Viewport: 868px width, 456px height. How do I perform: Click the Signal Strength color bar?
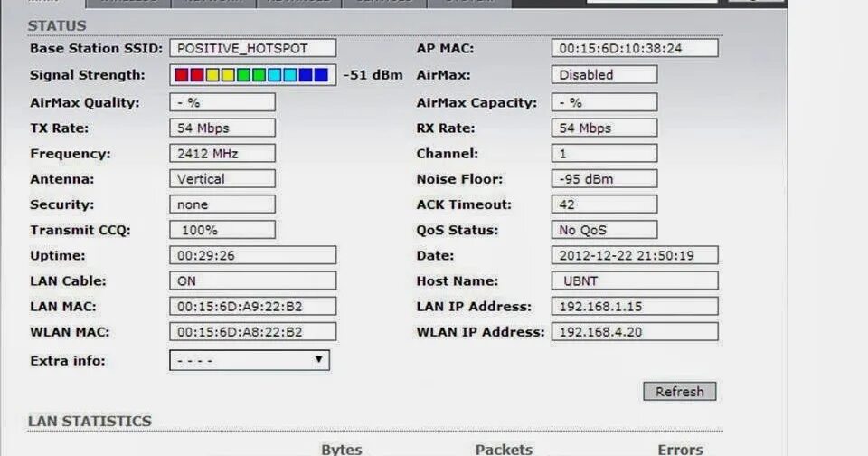[x=252, y=75]
